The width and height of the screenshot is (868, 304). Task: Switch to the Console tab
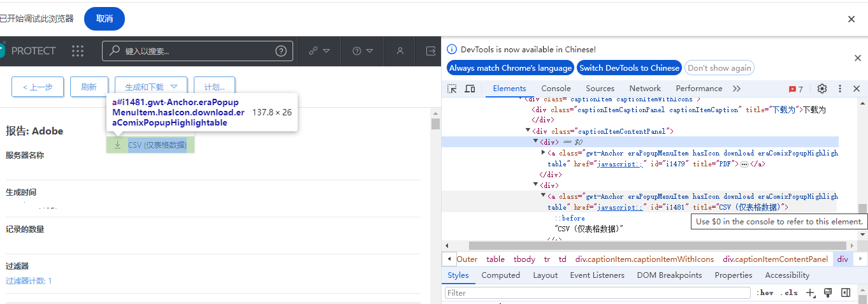(556, 89)
